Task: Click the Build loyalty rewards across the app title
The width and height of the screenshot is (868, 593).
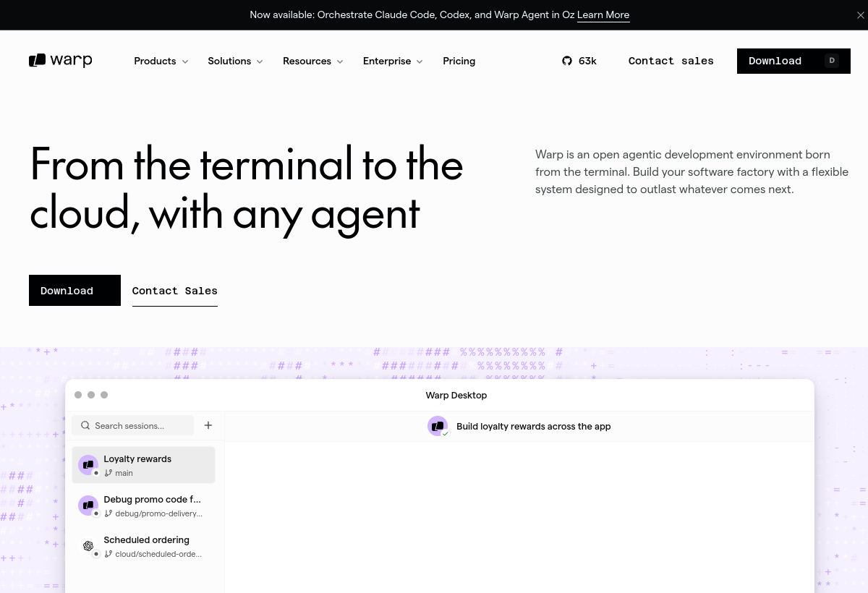Action: click(534, 426)
